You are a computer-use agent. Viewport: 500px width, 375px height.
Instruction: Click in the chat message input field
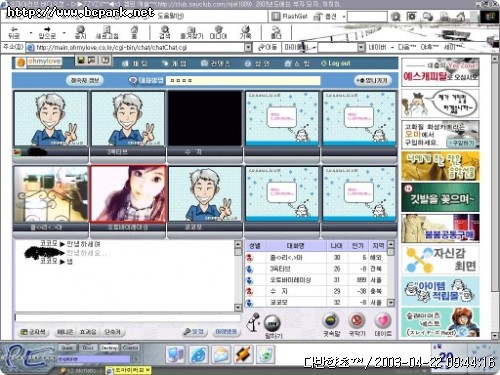pyautogui.click(x=127, y=318)
